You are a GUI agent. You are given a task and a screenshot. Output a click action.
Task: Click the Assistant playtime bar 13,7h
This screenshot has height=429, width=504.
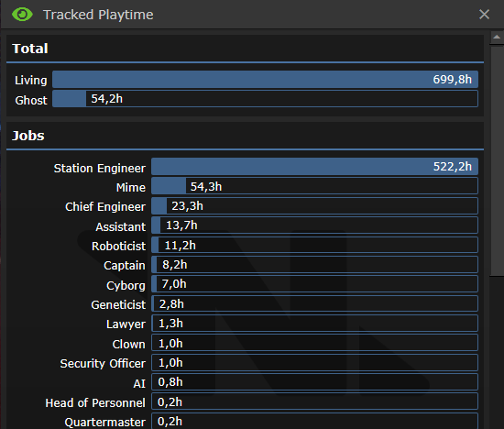314,225
